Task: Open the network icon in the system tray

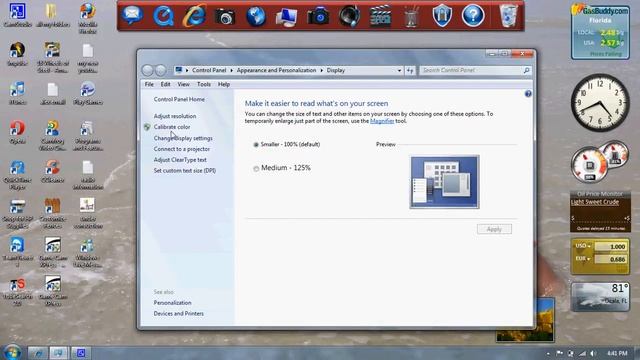Action: pos(582,353)
